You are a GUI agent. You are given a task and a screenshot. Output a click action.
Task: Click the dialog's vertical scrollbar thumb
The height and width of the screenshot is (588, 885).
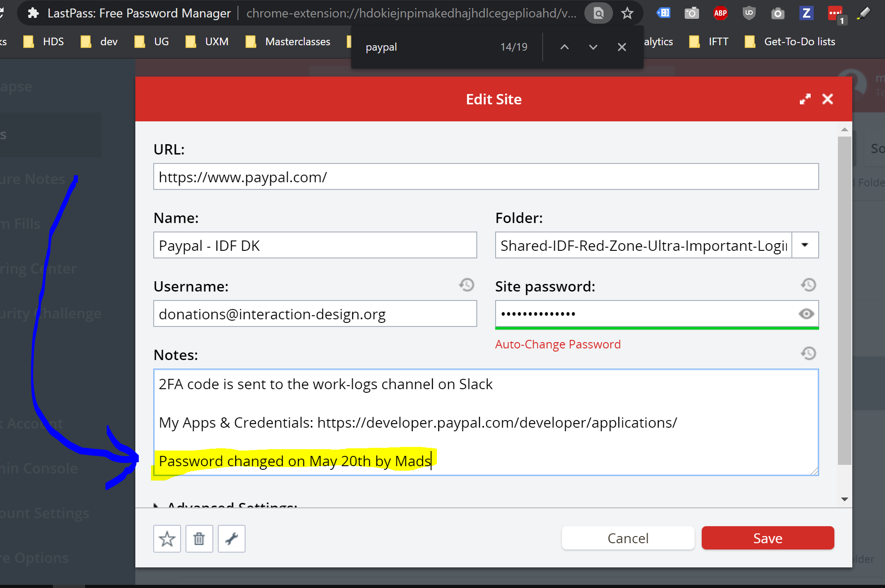click(844, 300)
